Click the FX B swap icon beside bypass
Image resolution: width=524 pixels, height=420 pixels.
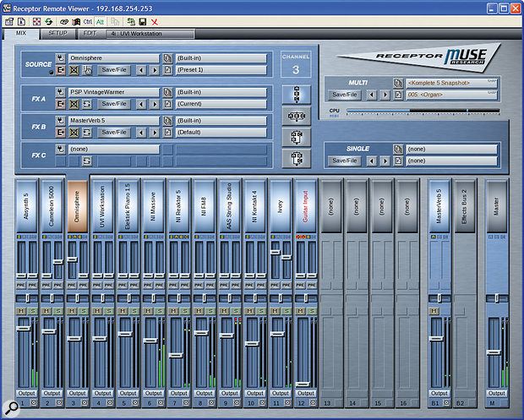point(87,133)
